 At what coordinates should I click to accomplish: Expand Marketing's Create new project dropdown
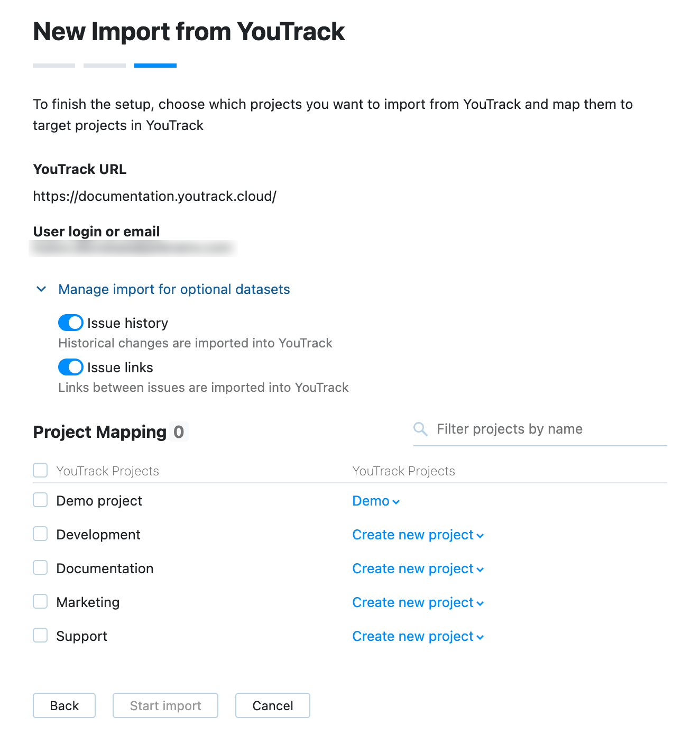(x=418, y=602)
